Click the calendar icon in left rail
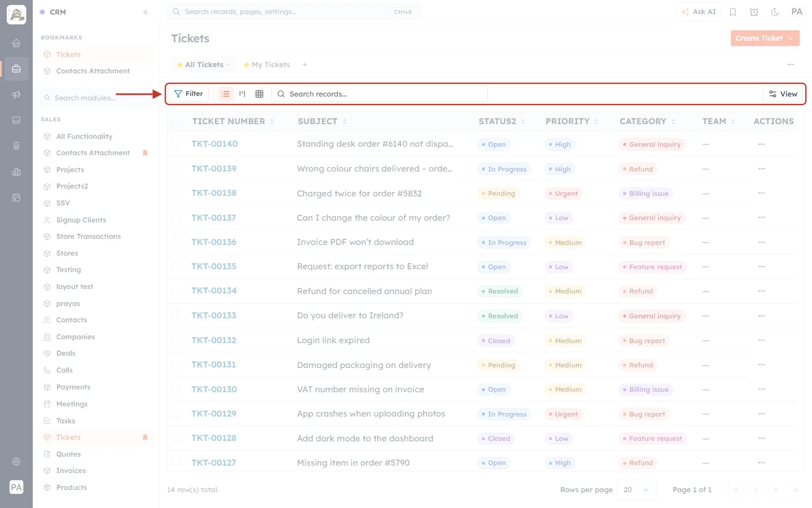The height and width of the screenshot is (508, 812). point(16,198)
